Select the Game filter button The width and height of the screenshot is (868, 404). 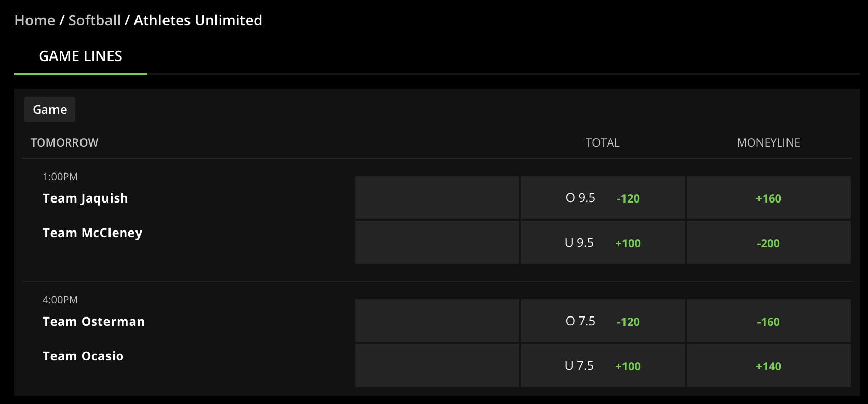click(x=50, y=109)
